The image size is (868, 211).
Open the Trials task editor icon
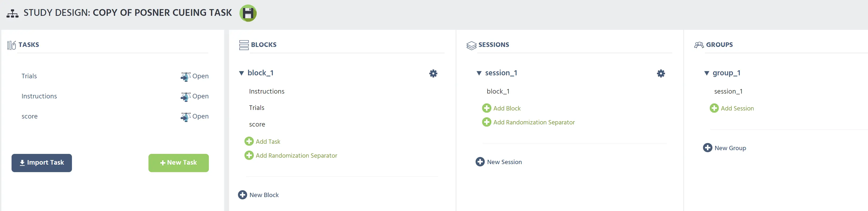tap(185, 76)
